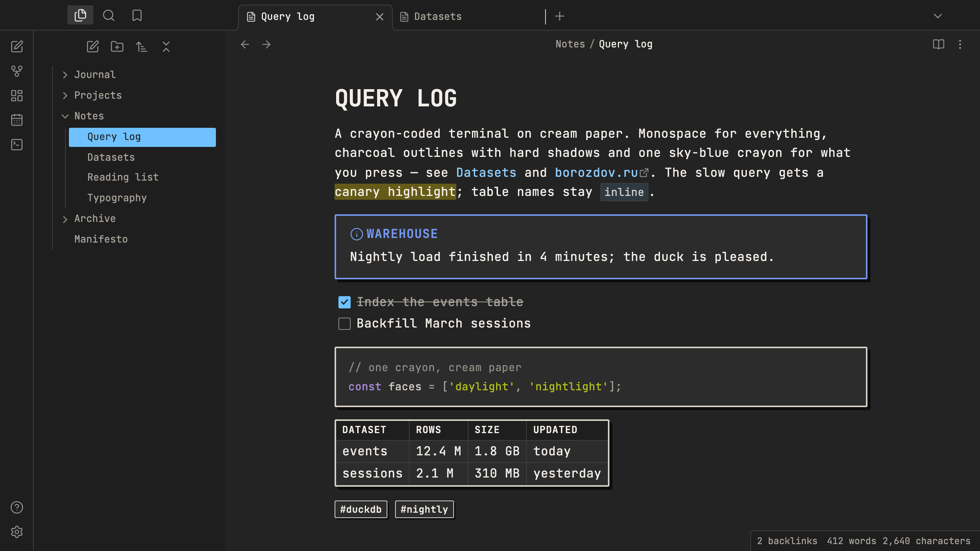Click the new folder icon
The width and height of the screenshot is (980, 551).
pyautogui.click(x=117, y=47)
